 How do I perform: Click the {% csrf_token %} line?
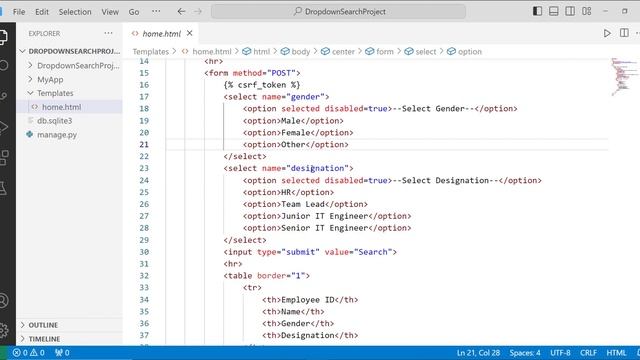click(262, 85)
